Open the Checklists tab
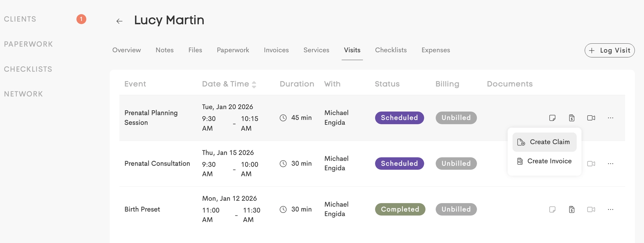 [391, 50]
